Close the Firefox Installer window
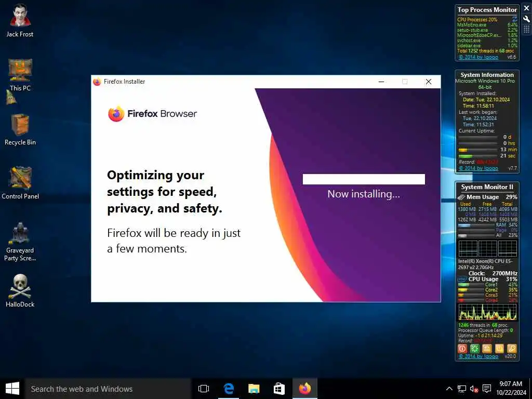The image size is (532, 399). pyautogui.click(x=429, y=82)
